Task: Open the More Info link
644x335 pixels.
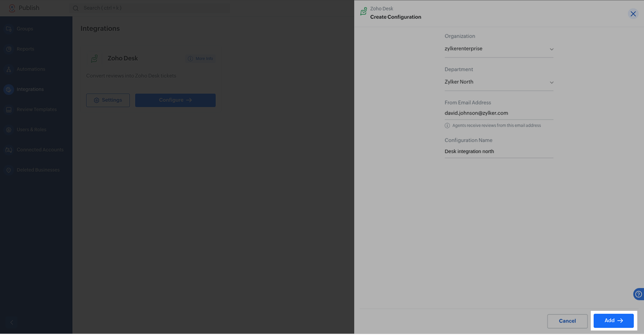Action: 200,59
